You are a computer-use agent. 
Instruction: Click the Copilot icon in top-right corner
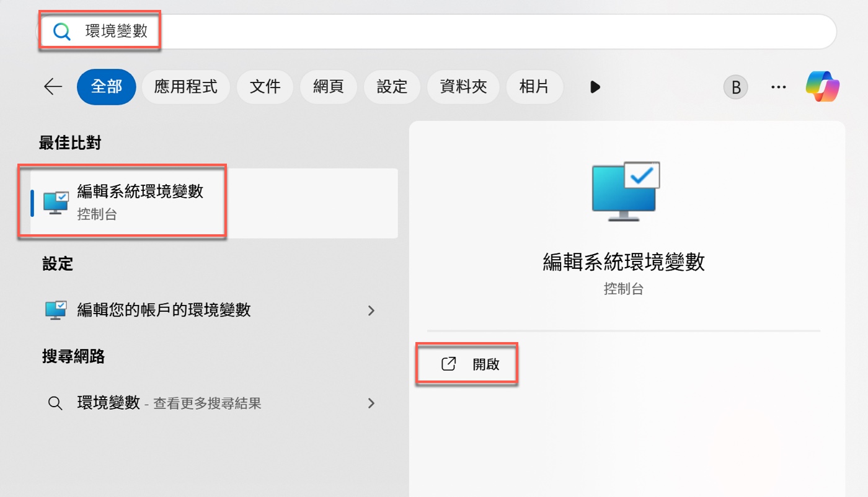point(823,87)
